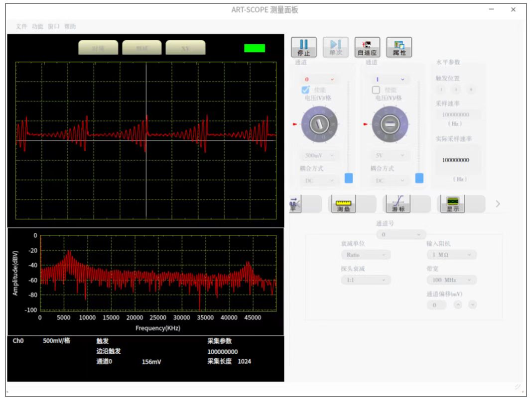Open the 100 MHz bandwidth dropdown

[x=451, y=280]
